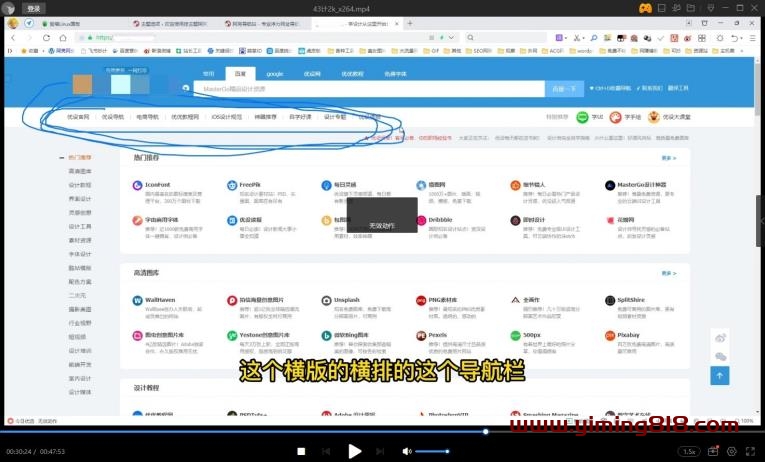The height and width of the screenshot is (462, 765).
Task: Click the light cyan color swatch in header
Action: tap(121, 84)
